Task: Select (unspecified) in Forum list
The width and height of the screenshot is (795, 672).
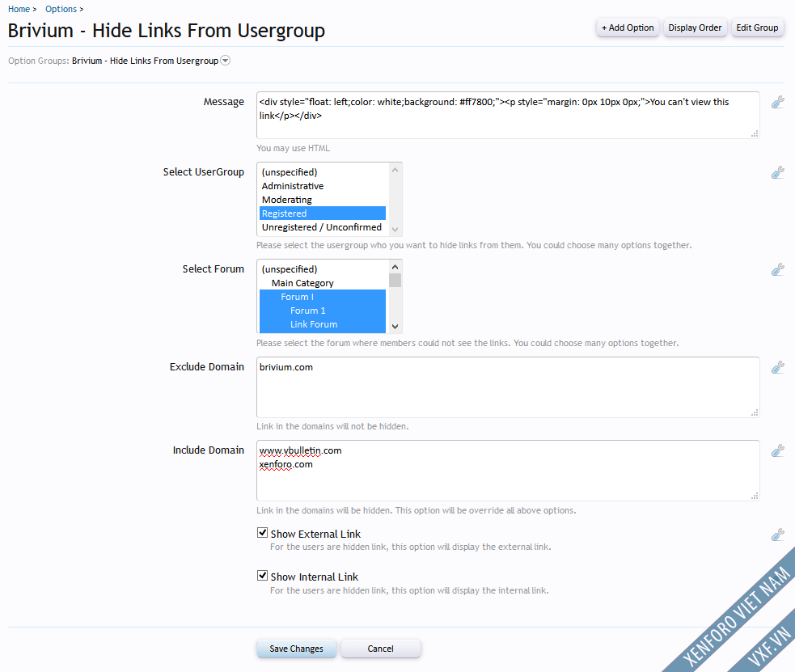Action: click(x=323, y=269)
